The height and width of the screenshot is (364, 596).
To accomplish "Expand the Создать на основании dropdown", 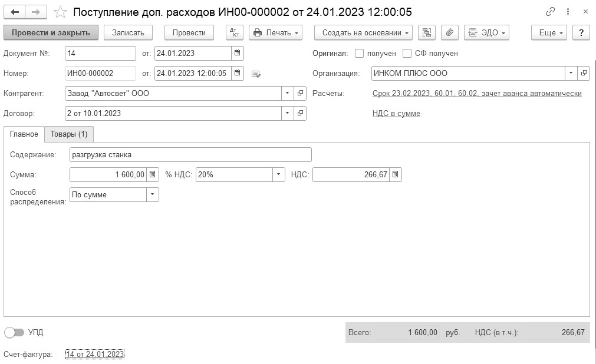I will [x=363, y=32].
